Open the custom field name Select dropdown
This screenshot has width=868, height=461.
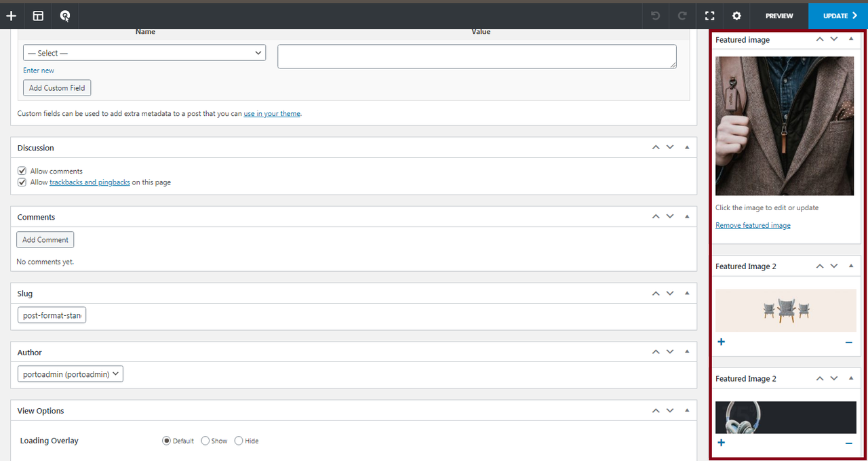point(144,53)
